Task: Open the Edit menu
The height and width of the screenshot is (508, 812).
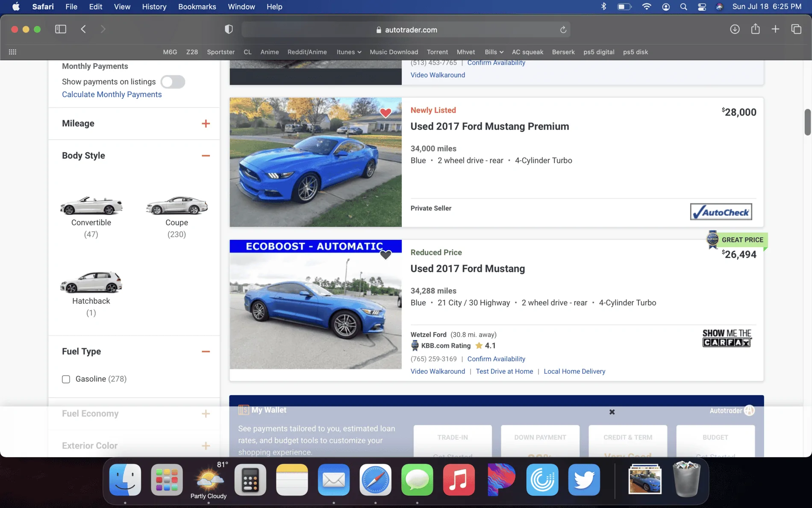Action: point(95,6)
